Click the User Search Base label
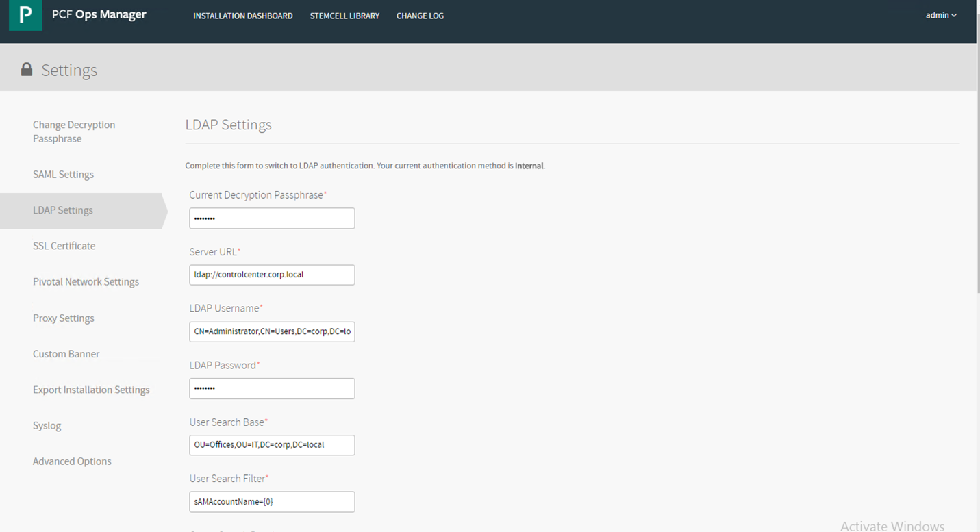The width and height of the screenshot is (980, 532). [x=229, y=422]
